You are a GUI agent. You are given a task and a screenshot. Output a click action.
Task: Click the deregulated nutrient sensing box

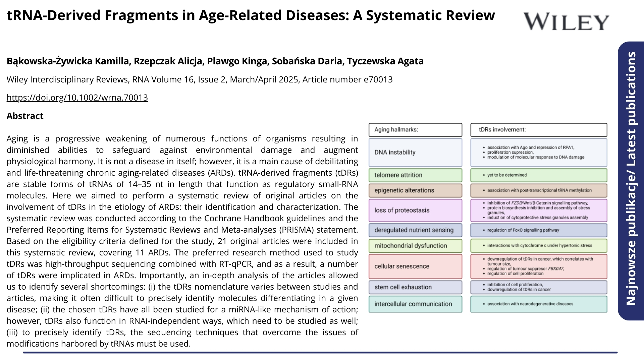tap(415, 230)
